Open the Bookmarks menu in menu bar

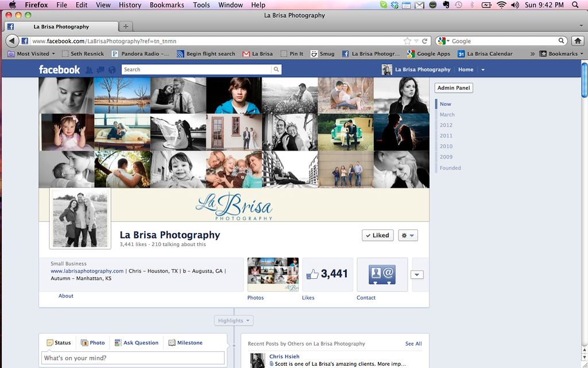point(167,5)
